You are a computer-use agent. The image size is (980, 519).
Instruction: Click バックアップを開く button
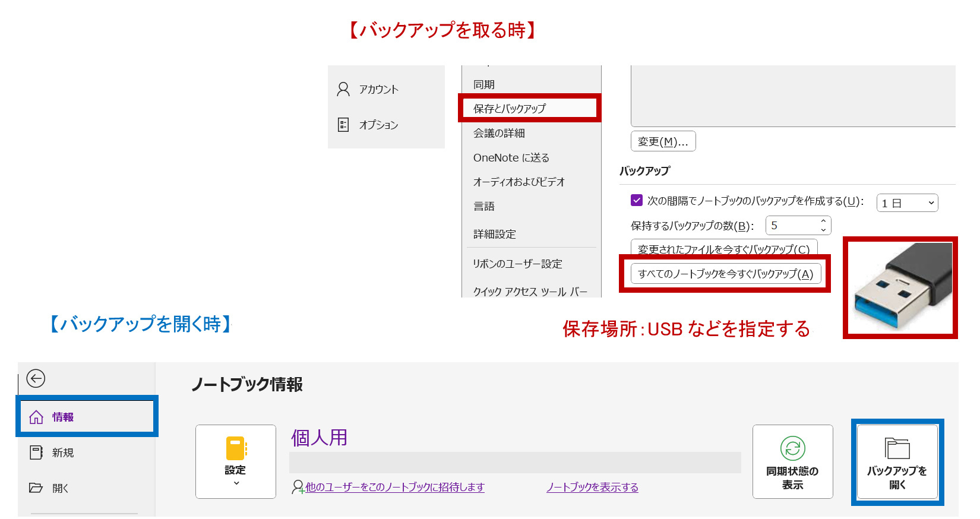click(897, 461)
